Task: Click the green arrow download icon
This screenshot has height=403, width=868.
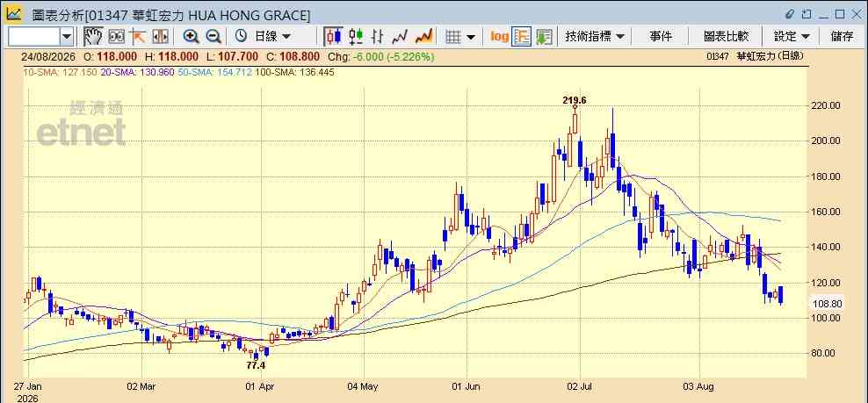Action: [544, 37]
